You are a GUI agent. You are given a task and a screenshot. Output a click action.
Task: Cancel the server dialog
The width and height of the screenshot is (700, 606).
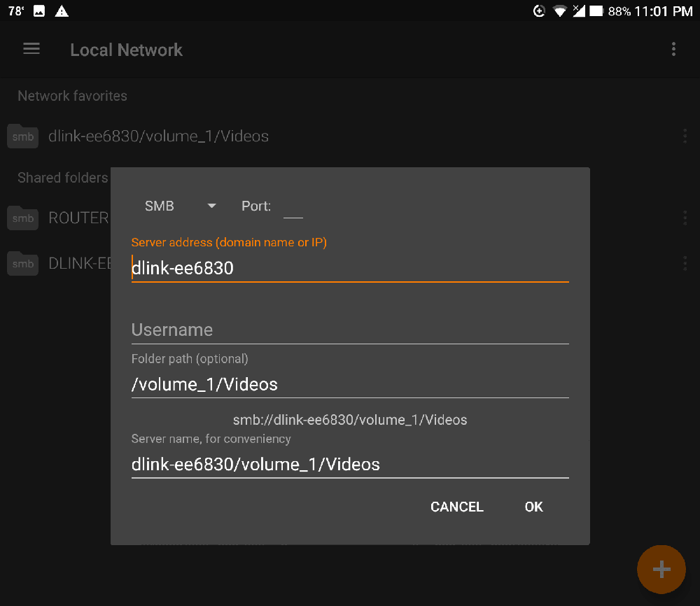[456, 507]
